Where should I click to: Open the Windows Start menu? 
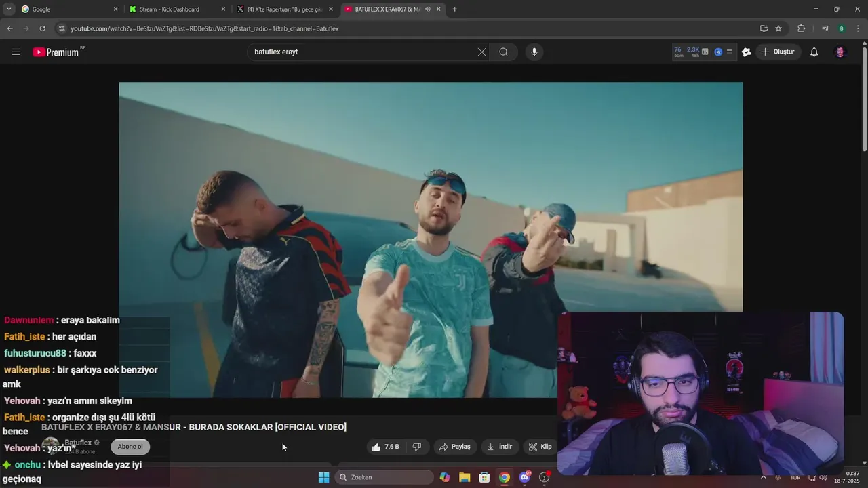click(x=324, y=477)
